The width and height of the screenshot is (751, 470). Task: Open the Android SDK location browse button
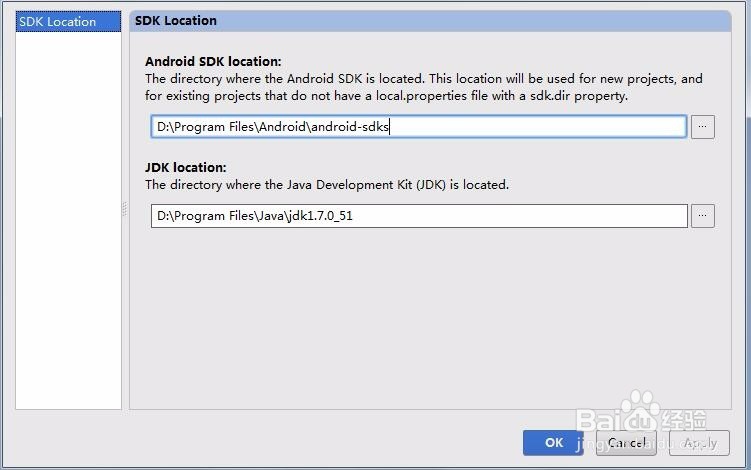tap(703, 127)
